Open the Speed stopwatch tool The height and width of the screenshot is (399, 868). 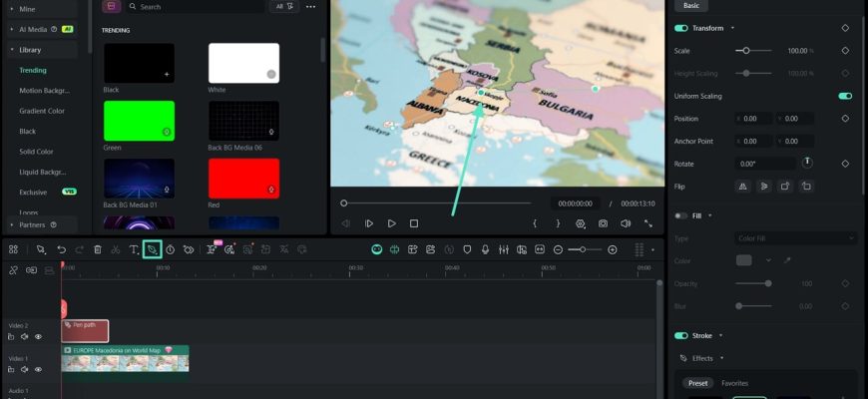click(x=170, y=250)
